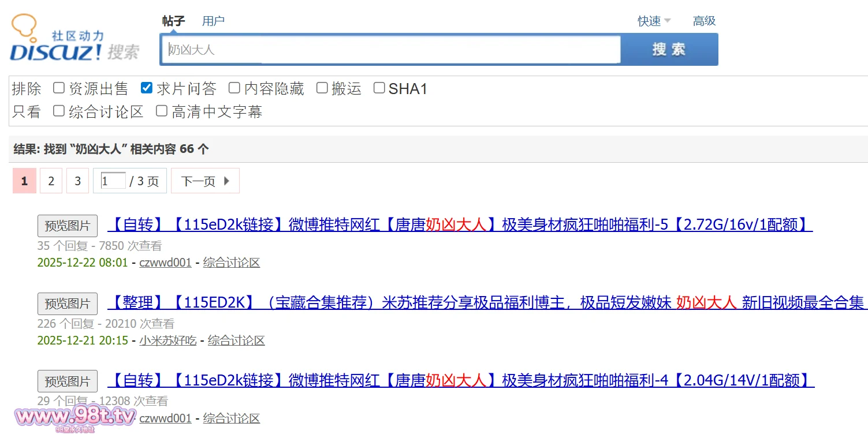Tick the 搬运 checkbox

(x=322, y=88)
